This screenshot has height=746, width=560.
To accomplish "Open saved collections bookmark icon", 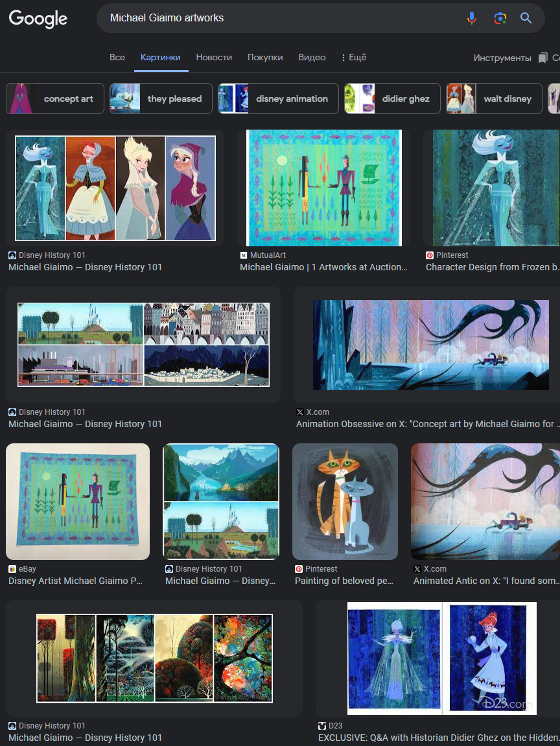I will click(542, 58).
